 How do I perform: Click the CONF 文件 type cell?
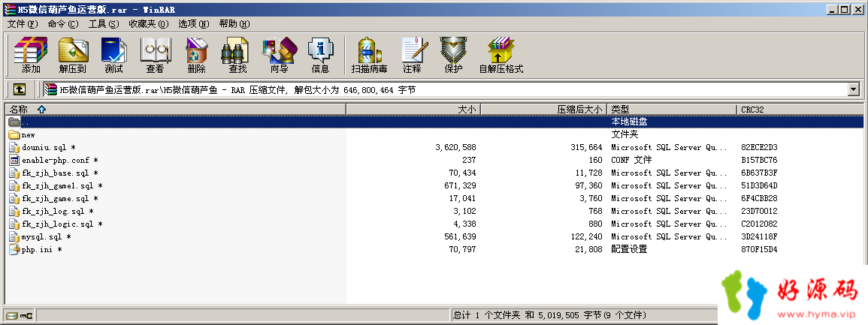point(631,161)
